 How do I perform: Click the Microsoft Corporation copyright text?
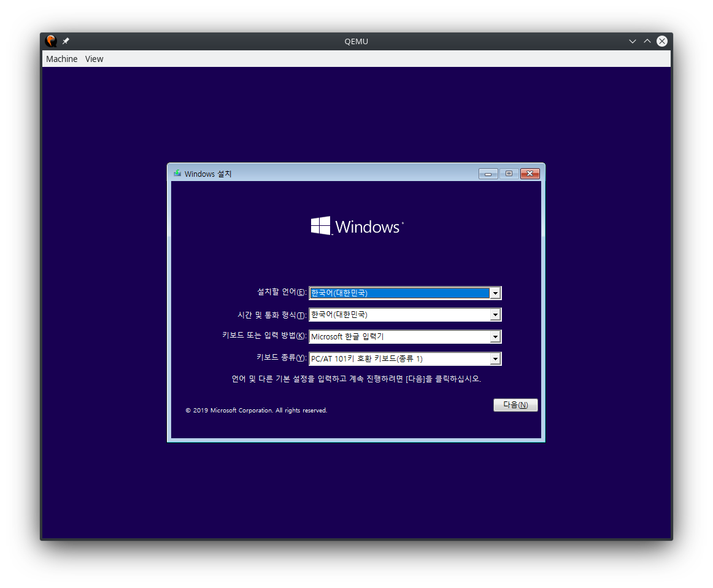click(256, 410)
